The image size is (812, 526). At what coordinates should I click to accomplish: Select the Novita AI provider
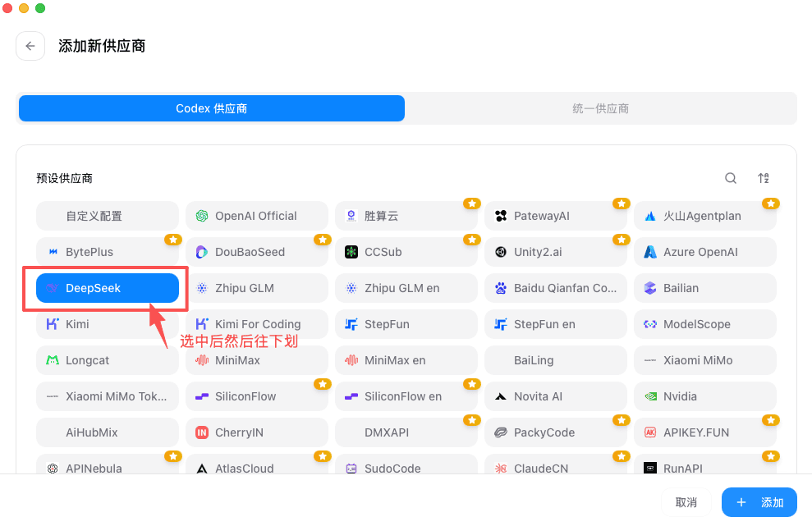click(556, 396)
